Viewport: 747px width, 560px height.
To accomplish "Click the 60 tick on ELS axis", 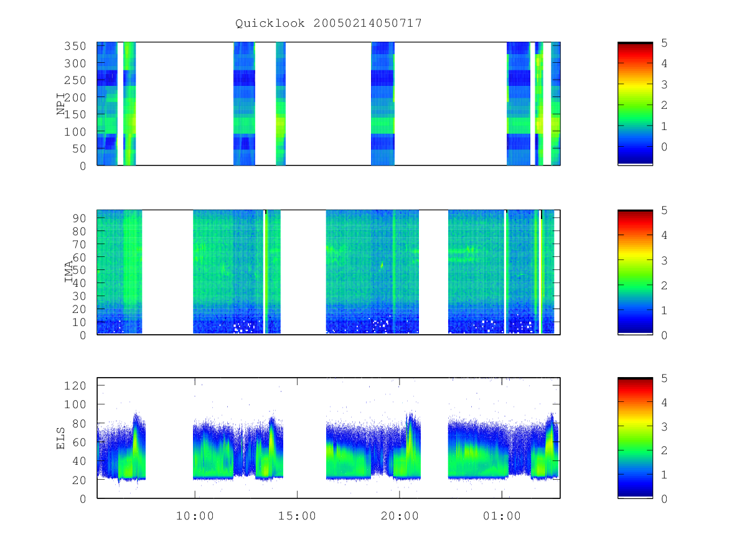I will (78, 442).
